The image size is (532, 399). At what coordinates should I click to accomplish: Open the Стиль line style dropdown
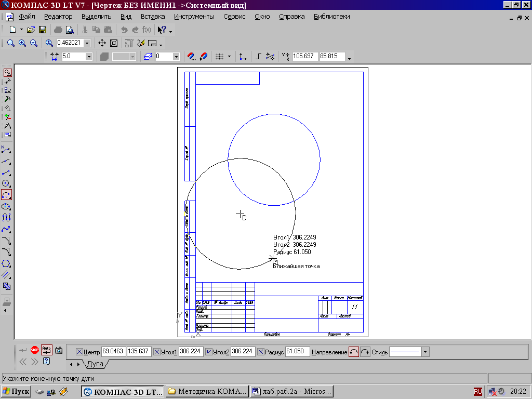click(425, 352)
